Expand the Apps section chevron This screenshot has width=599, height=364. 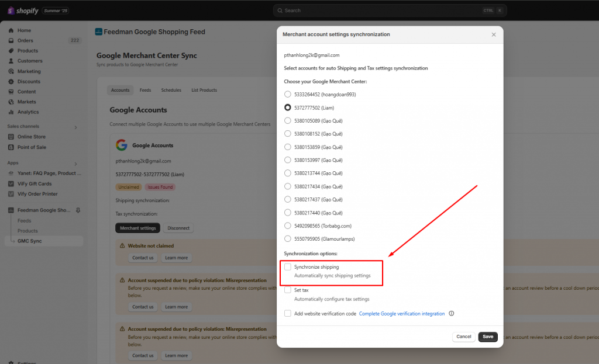tap(75, 164)
